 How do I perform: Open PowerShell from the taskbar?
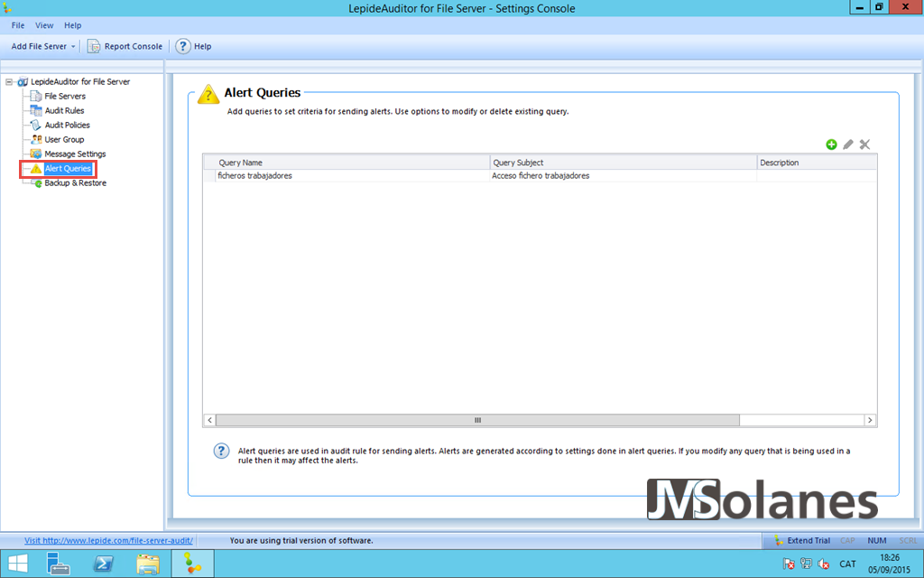[x=103, y=564]
